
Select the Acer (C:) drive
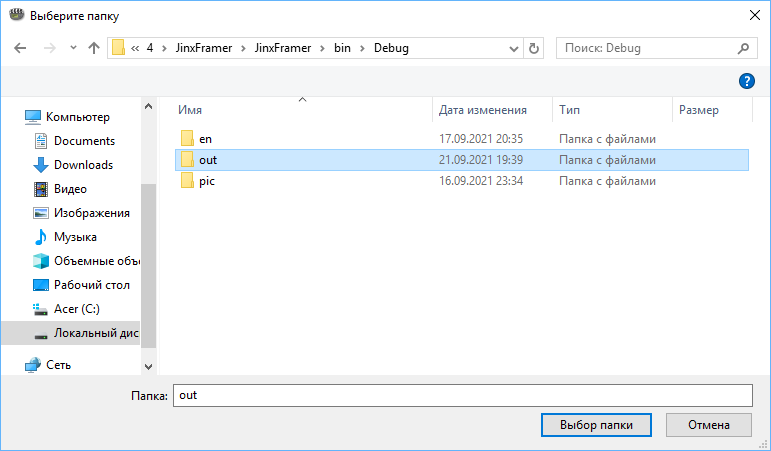pyautogui.click(x=77, y=309)
